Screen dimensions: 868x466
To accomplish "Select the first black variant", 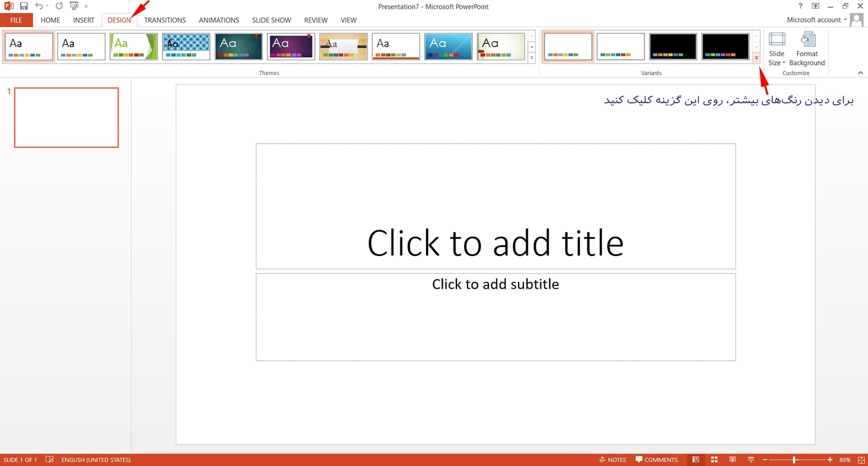I will click(673, 46).
